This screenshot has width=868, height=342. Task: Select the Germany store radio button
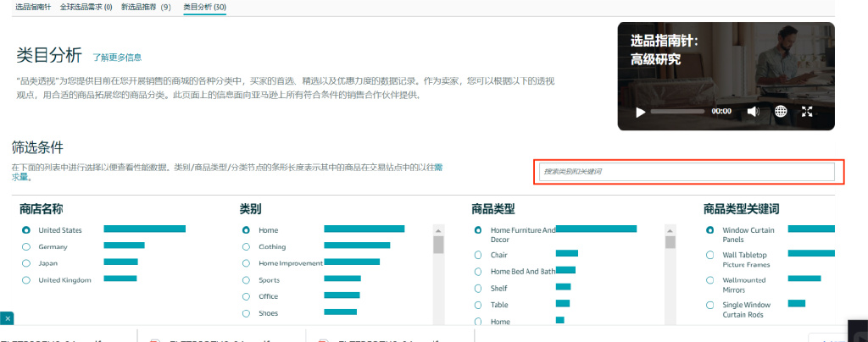[x=26, y=247]
